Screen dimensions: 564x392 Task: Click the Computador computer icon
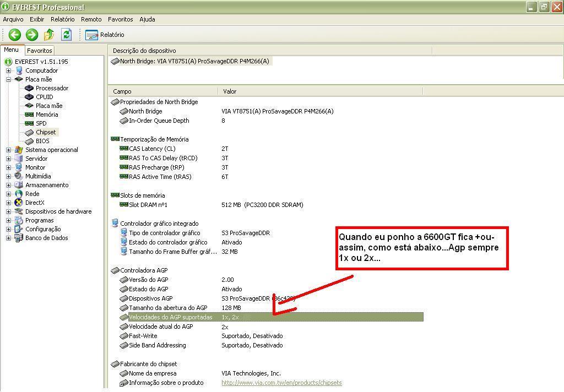pos(19,70)
